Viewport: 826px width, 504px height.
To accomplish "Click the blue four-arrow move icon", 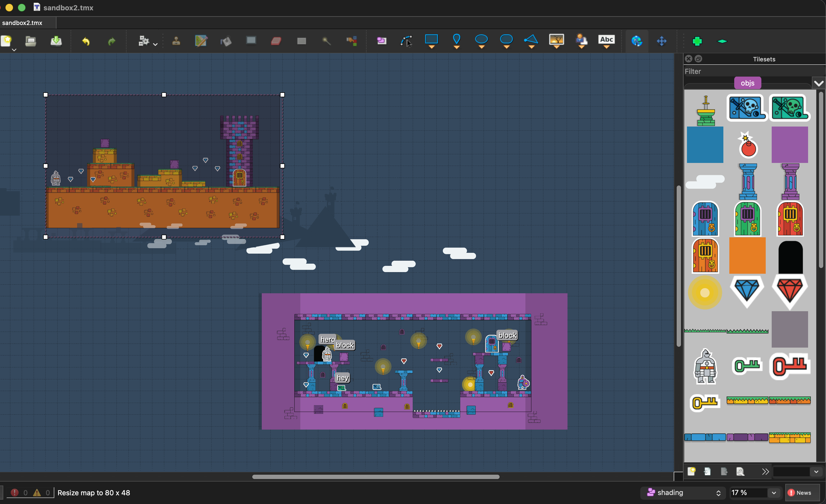I will 662,41.
